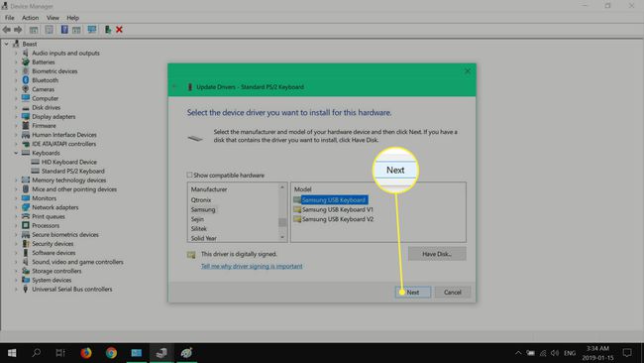Select the Firmware tree item

[44, 125]
